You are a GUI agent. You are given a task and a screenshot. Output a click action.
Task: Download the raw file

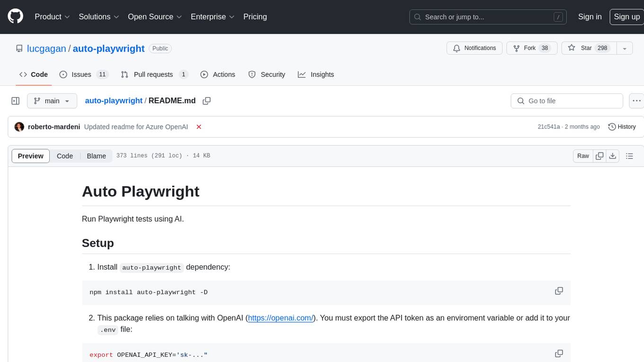(x=612, y=156)
